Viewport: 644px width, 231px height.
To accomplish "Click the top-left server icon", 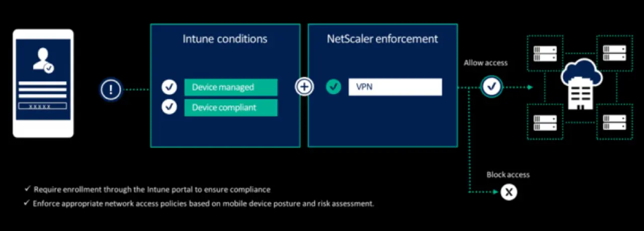I will [x=545, y=53].
